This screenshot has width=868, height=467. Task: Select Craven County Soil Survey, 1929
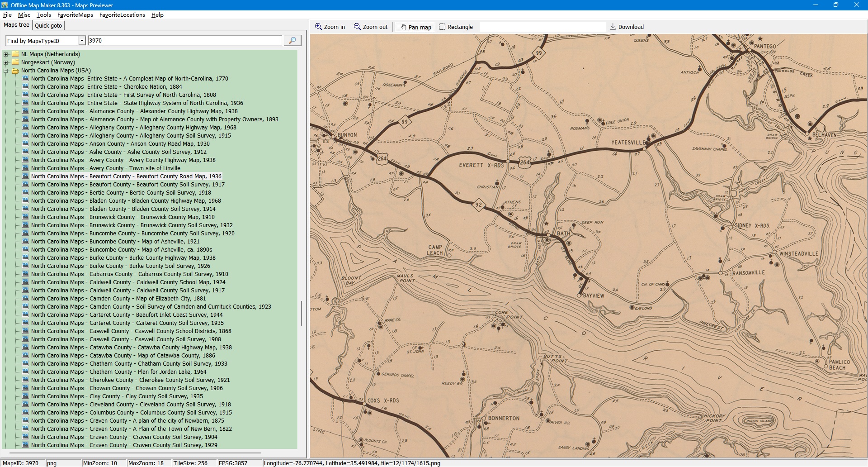(x=124, y=445)
